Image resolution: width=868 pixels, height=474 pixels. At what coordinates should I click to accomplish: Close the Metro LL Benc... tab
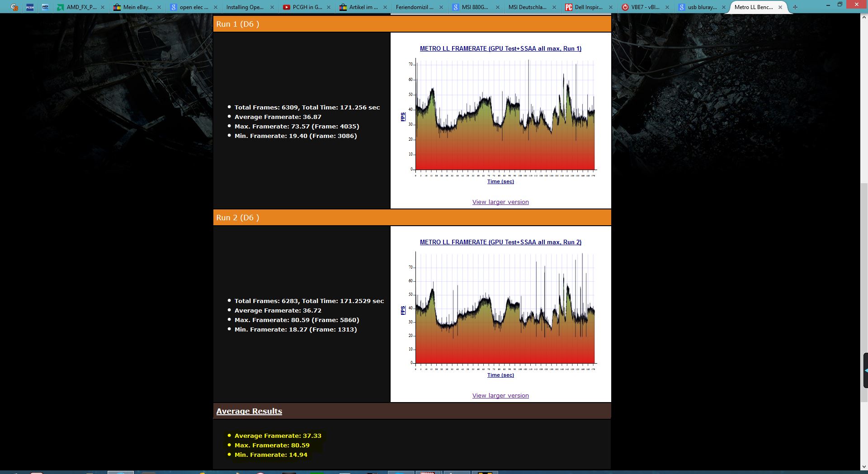click(780, 7)
